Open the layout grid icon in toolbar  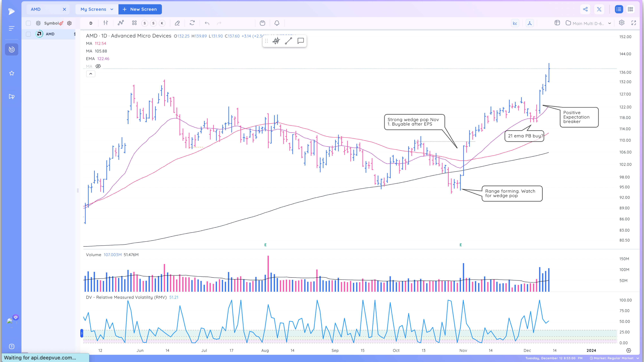click(x=134, y=23)
